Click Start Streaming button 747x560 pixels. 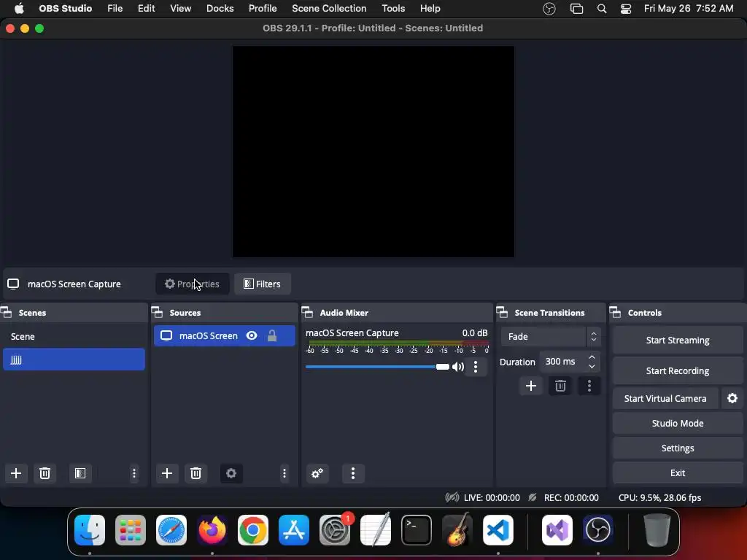pos(678,340)
